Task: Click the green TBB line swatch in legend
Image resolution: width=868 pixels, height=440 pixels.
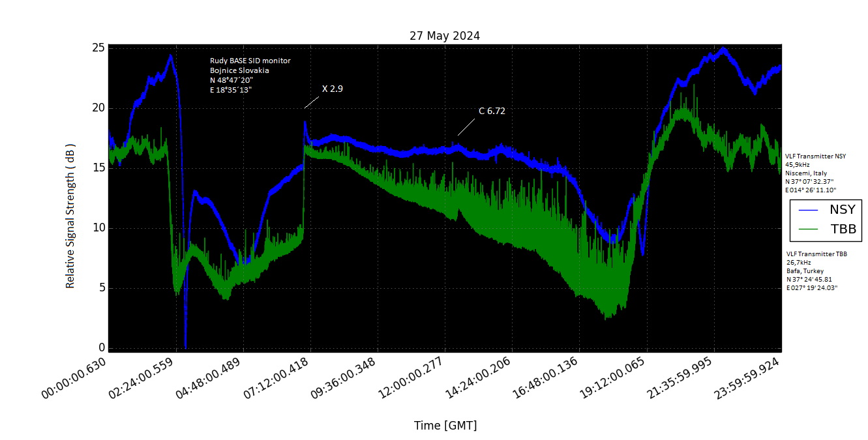Action: tap(809, 229)
